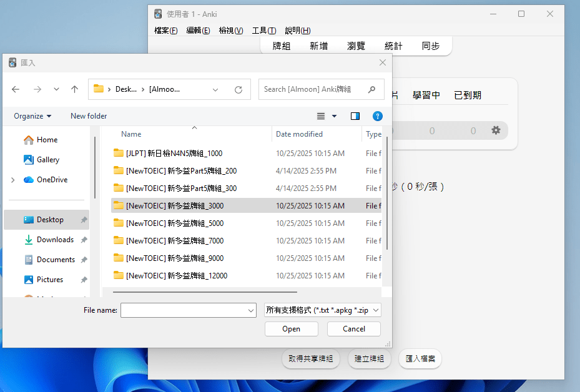The width and height of the screenshot is (580, 392).
Task: Click the file list vertical scrollbar
Action: point(386,187)
